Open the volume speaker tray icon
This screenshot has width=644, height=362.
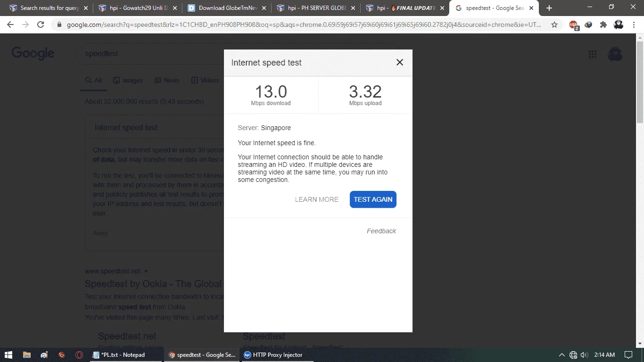pyautogui.click(x=585, y=355)
